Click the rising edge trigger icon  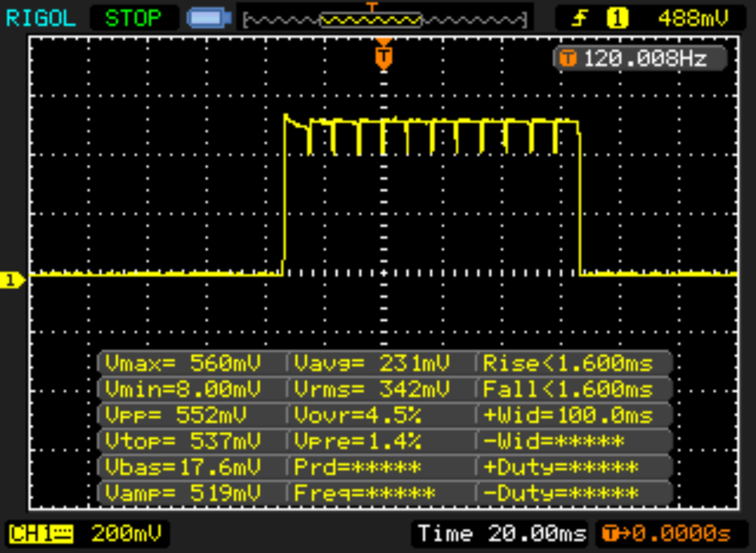pyautogui.click(x=580, y=19)
